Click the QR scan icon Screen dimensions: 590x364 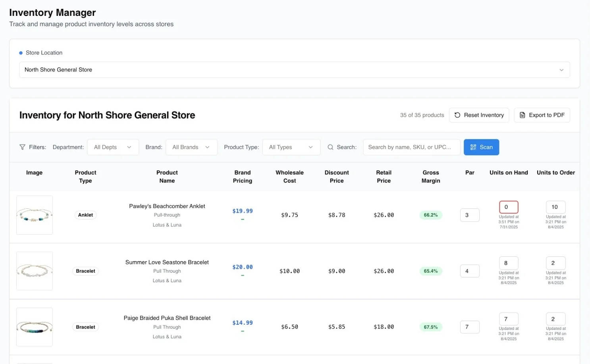(x=473, y=147)
